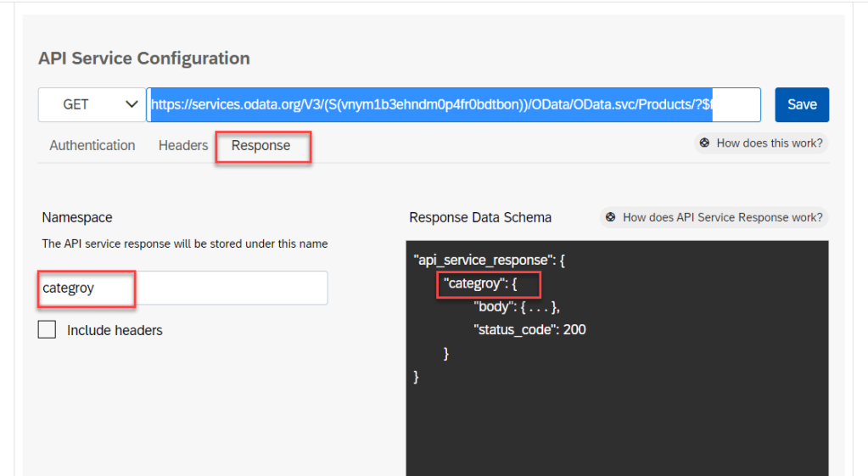
Task: Open 'How does API Service Response work?' link
Action: tap(722, 217)
